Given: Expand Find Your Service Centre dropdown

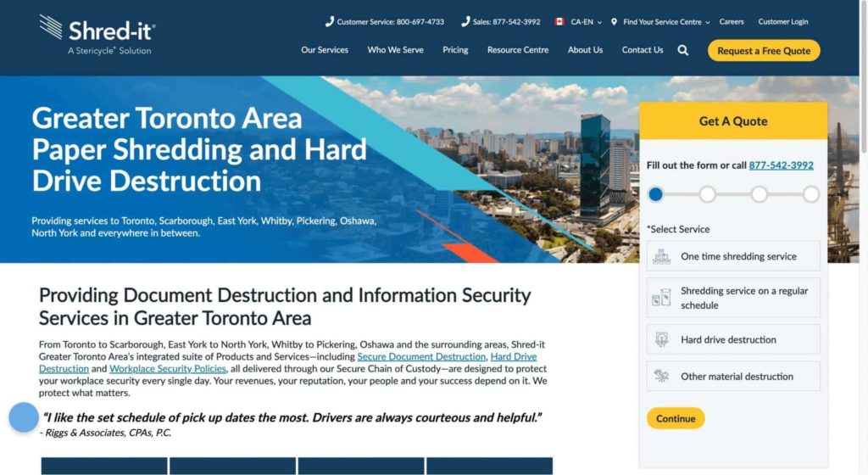Looking at the screenshot, I should [x=666, y=21].
